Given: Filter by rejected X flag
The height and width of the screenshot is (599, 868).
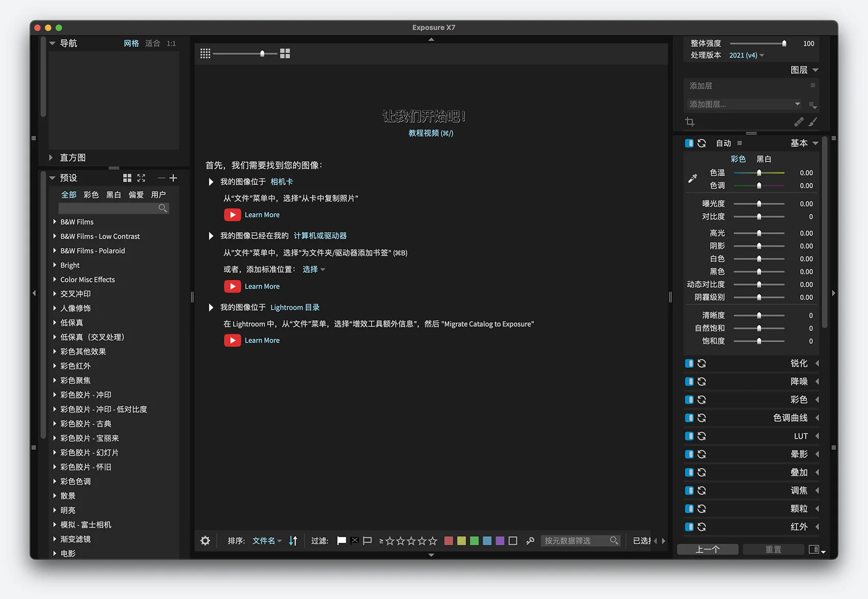Looking at the screenshot, I should pyautogui.click(x=355, y=540).
